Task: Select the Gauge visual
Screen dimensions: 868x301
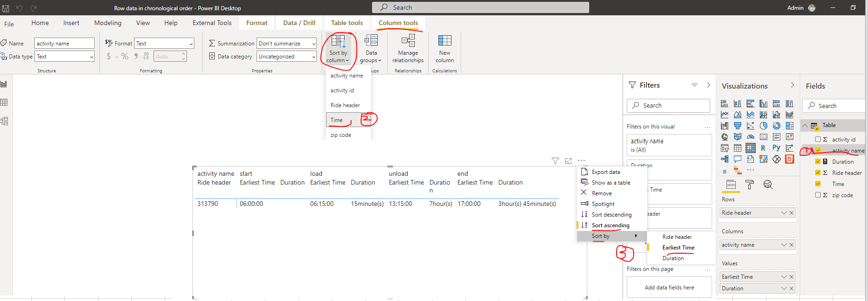Action: click(751, 137)
